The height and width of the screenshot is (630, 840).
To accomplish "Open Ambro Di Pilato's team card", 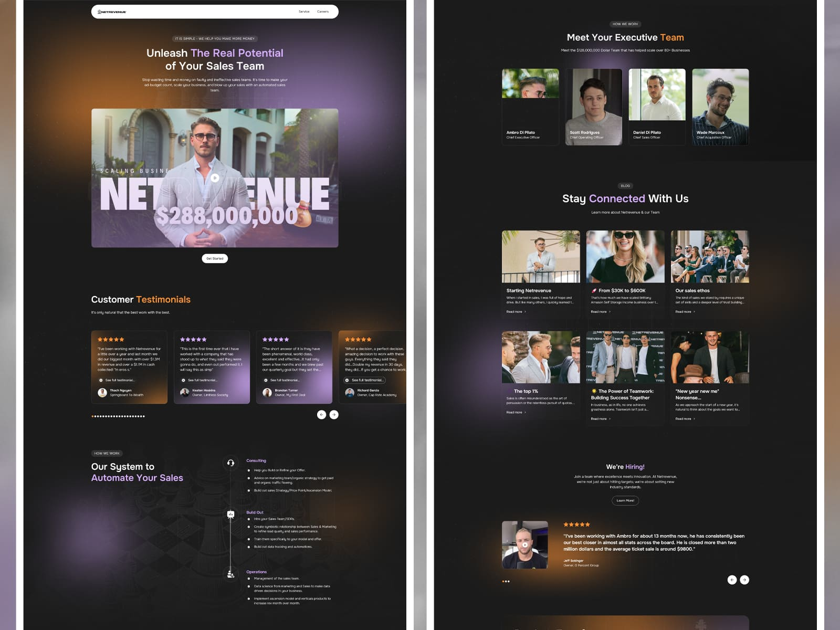I will [530, 107].
